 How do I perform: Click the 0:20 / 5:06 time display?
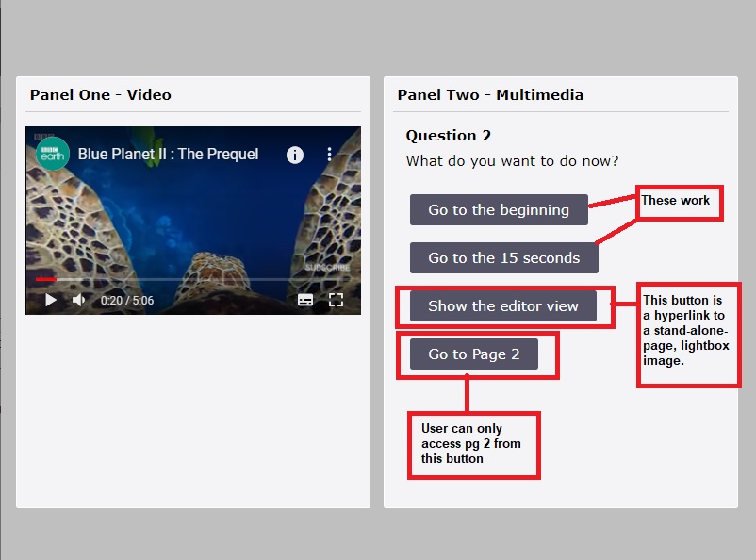pos(127,301)
